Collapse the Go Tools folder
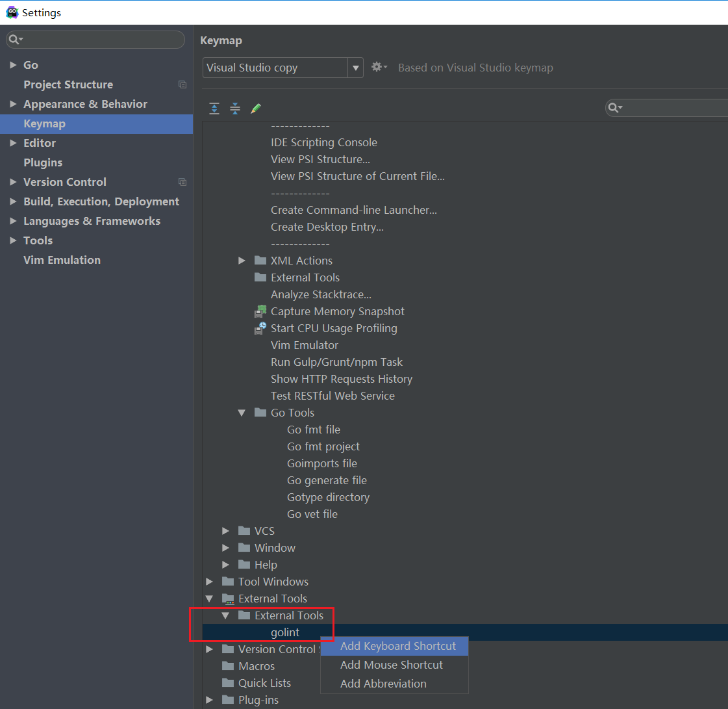 (242, 413)
